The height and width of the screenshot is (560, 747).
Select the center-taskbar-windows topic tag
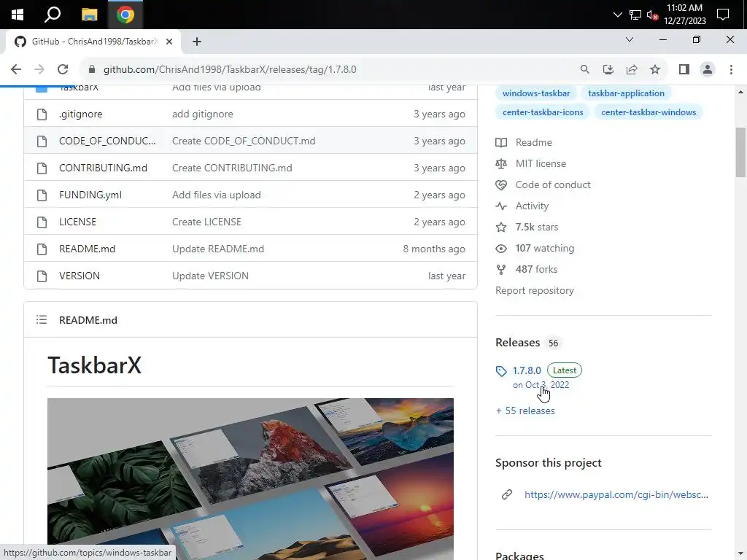click(x=649, y=112)
